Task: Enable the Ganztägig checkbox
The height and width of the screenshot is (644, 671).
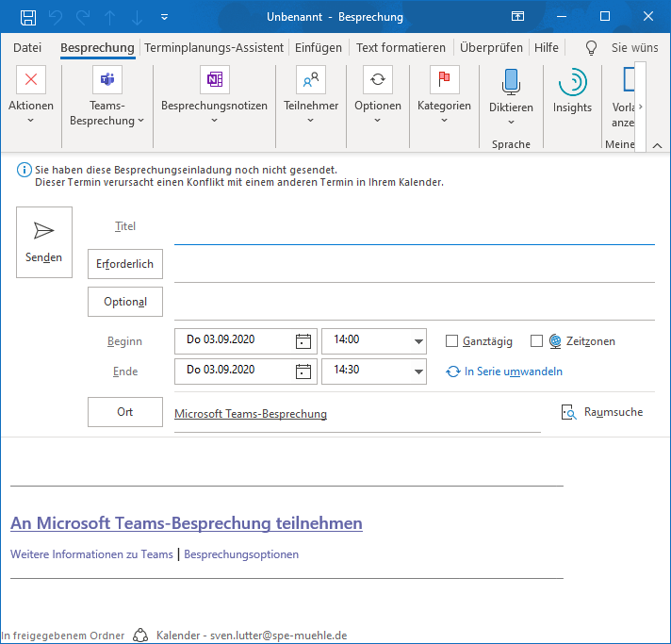Action: (451, 340)
